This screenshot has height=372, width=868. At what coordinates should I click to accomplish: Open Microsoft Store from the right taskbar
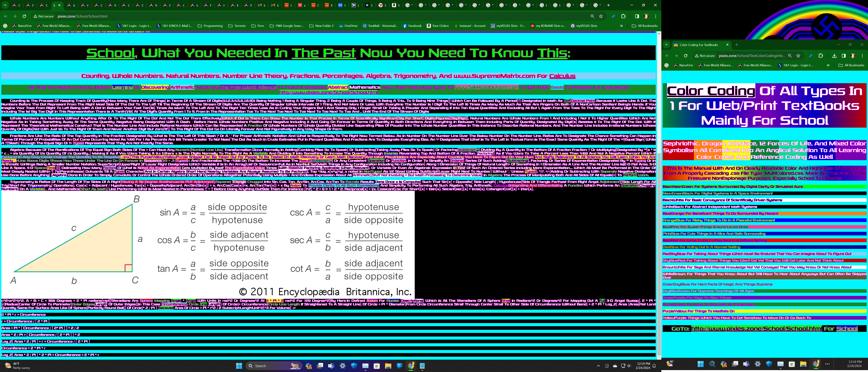click(x=792, y=364)
